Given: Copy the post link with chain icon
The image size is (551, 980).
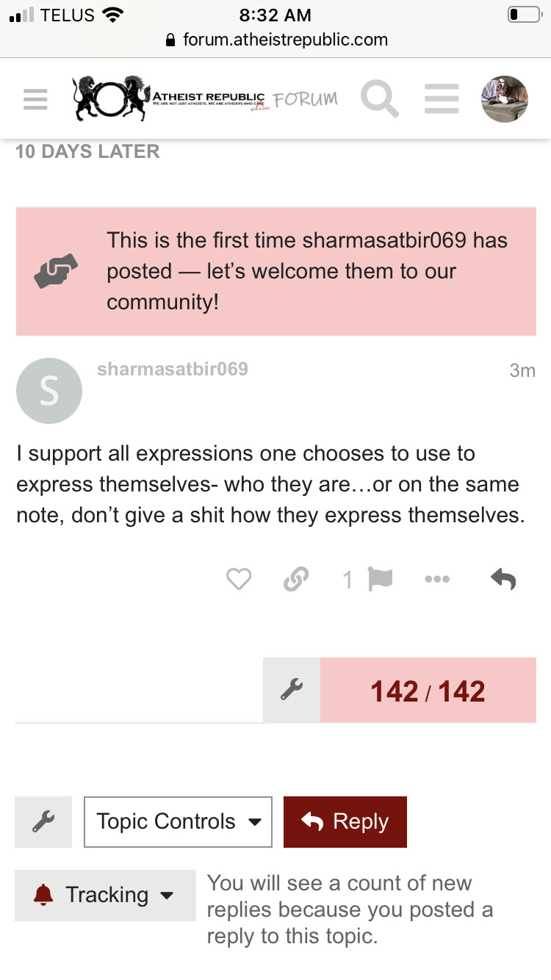Looking at the screenshot, I should coord(295,580).
